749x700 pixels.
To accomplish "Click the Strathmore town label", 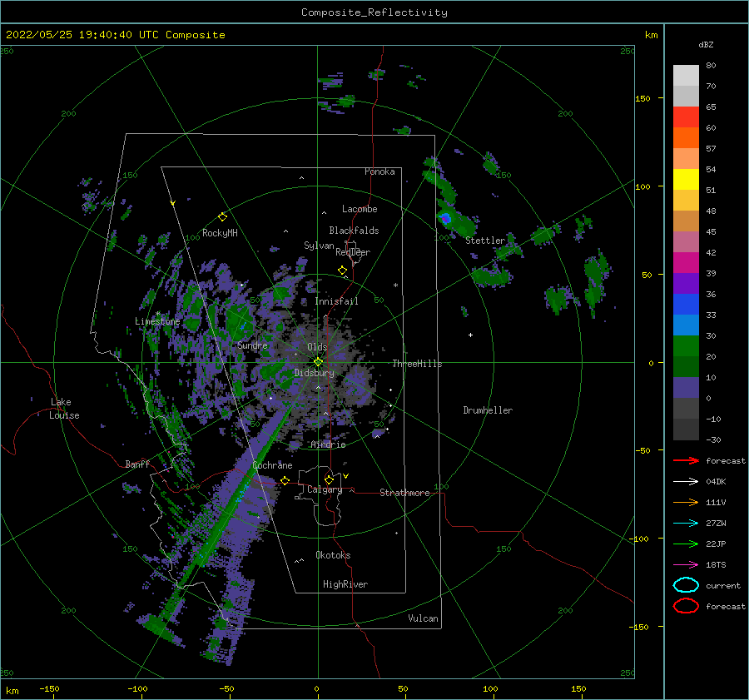I will click(x=404, y=493).
